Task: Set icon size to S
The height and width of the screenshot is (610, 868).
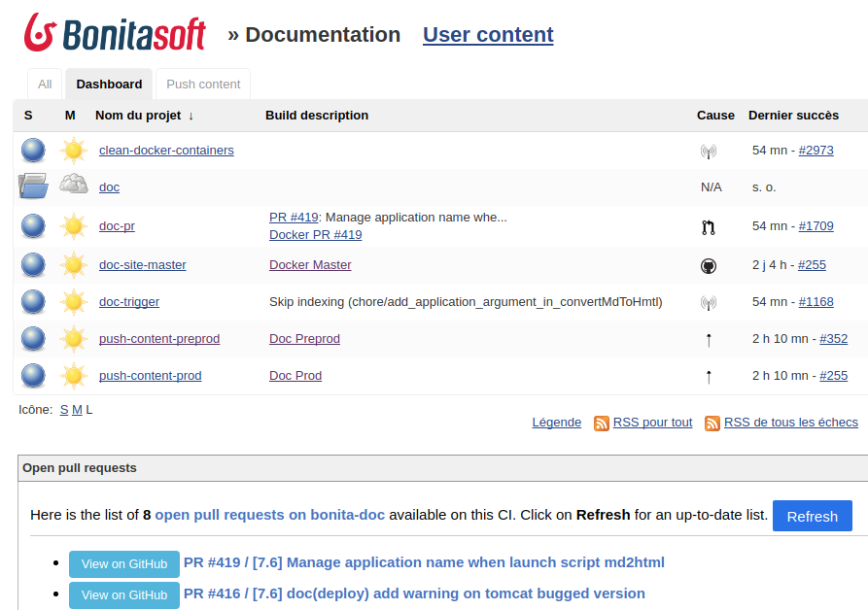Action: (64, 410)
